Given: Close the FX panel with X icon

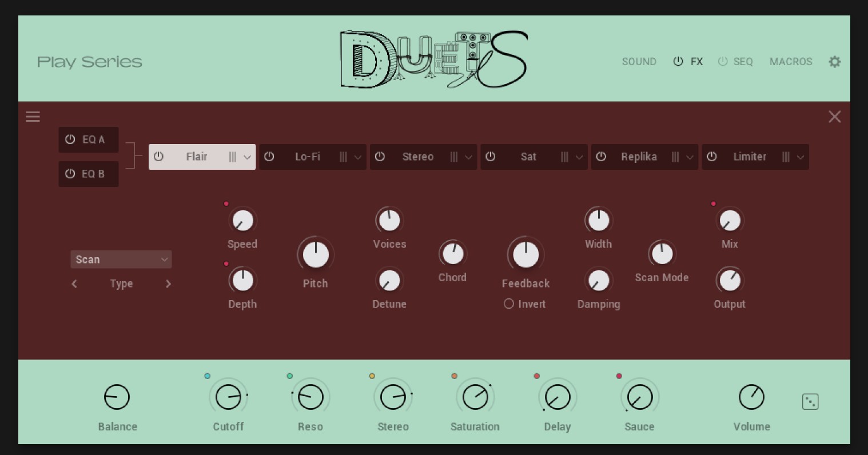Looking at the screenshot, I should (835, 117).
